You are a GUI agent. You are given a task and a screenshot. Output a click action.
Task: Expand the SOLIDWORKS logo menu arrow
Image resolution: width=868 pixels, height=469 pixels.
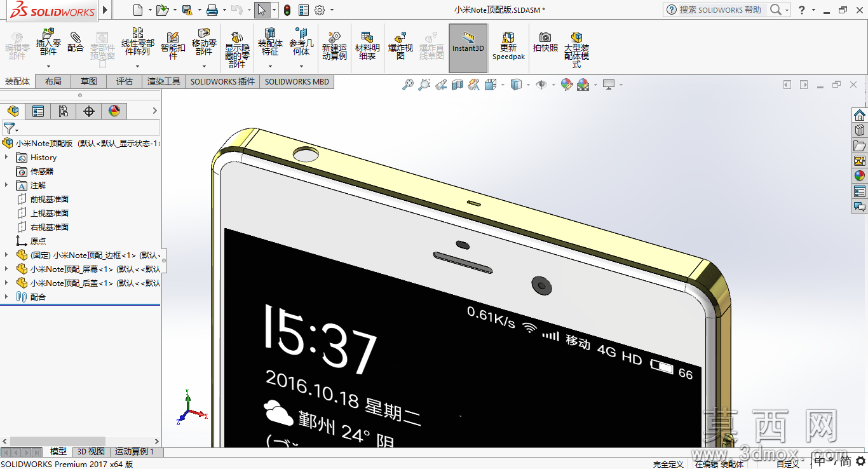coord(105,10)
